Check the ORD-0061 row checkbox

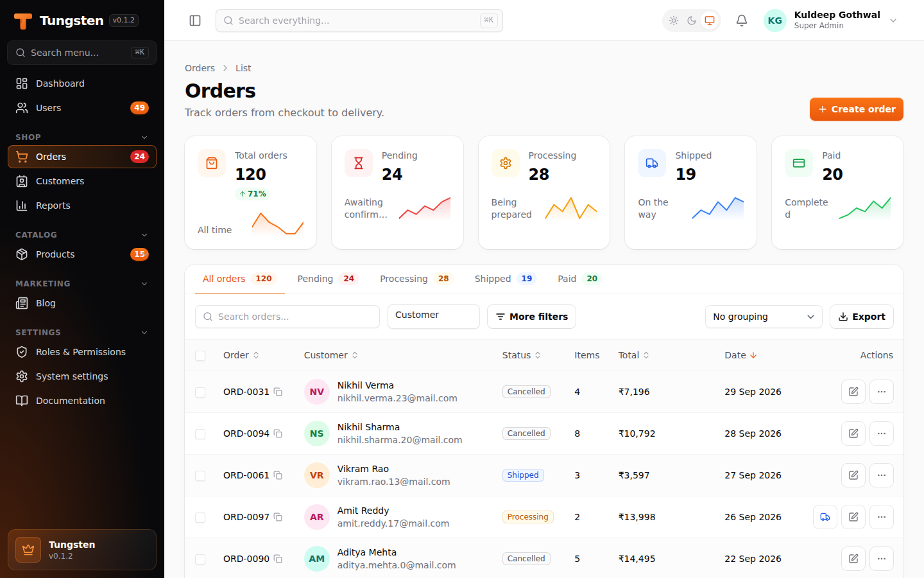click(200, 476)
